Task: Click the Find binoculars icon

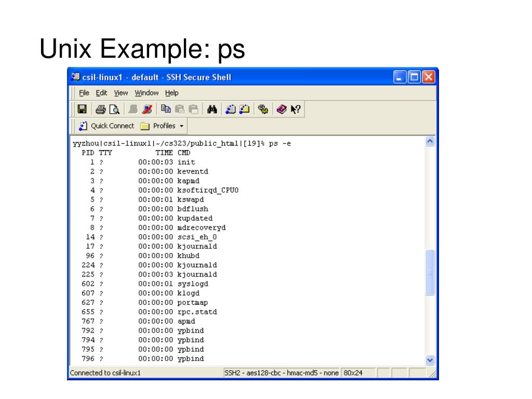Action: point(212,109)
